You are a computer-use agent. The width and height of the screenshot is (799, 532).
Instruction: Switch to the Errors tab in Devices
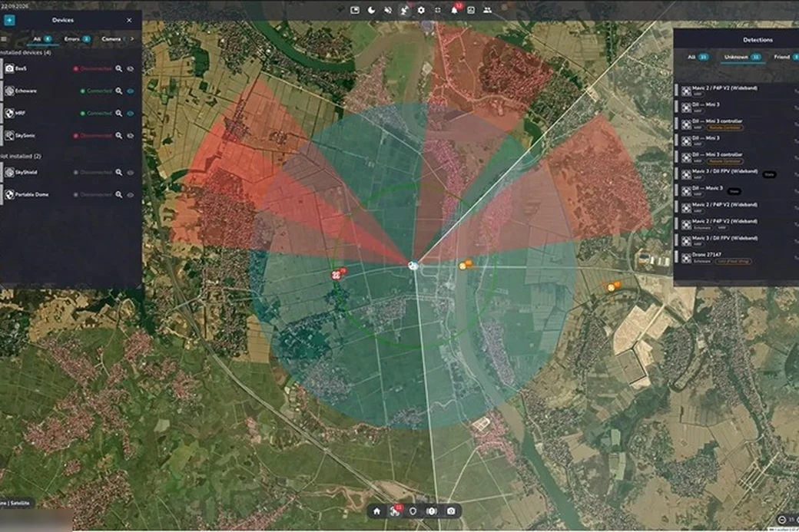click(x=77, y=39)
